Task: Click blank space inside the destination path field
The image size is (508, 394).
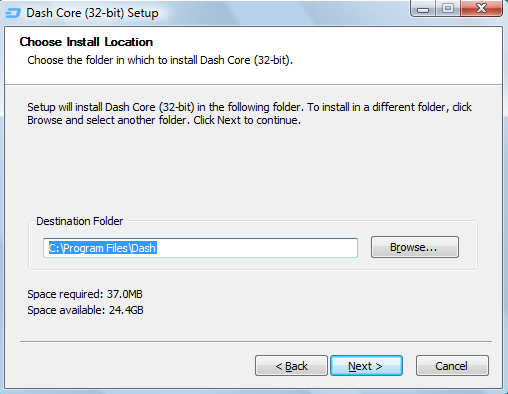Action: pyautogui.click(x=257, y=248)
